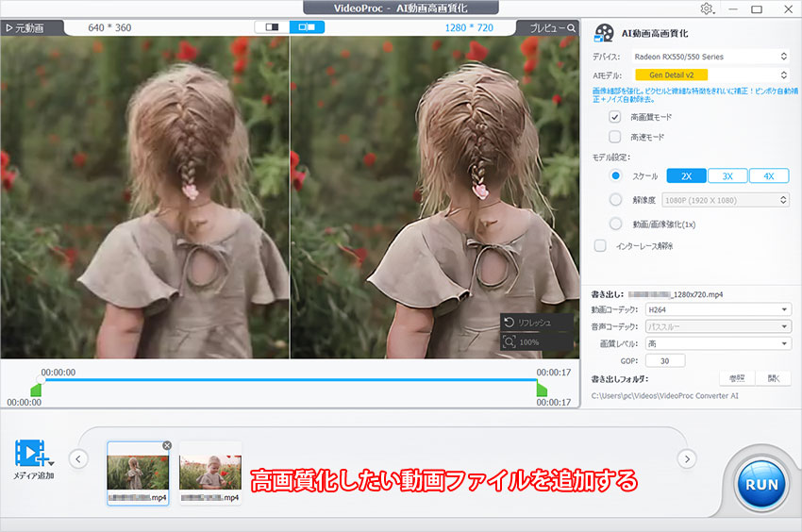The height and width of the screenshot is (532, 802).
Task: Select the first video thumbnail
Action: pyautogui.click(x=138, y=474)
